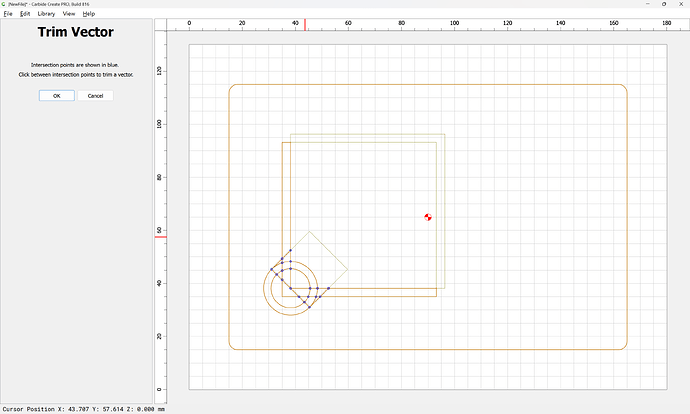Click the red-white origin marker on canvas
This screenshot has width=690, height=414.
pyautogui.click(x=428, y=217)
